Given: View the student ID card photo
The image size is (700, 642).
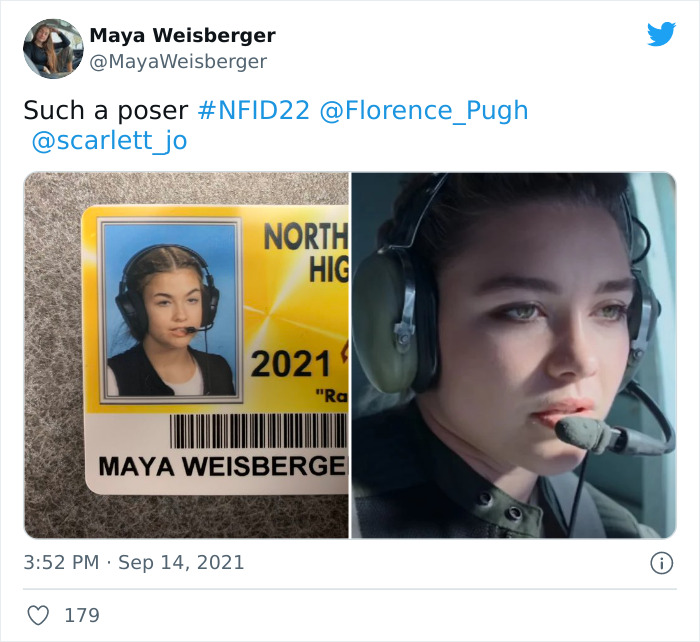Looking at the screenshot, I should (x=187, y=355).
